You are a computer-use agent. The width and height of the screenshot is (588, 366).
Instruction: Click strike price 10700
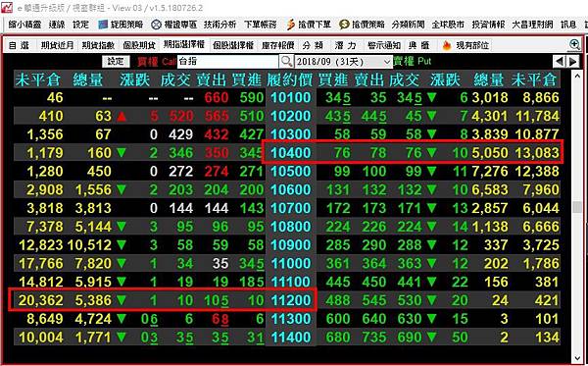coord(291,208)
